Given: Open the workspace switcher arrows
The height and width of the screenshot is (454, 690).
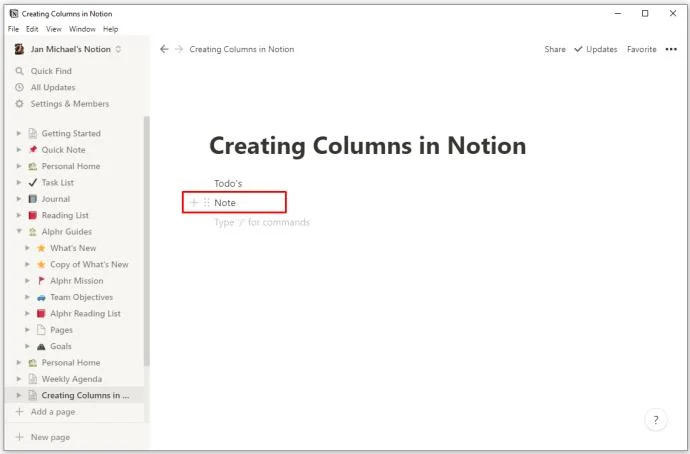Looking at the screenshot, I should (118, 49).
